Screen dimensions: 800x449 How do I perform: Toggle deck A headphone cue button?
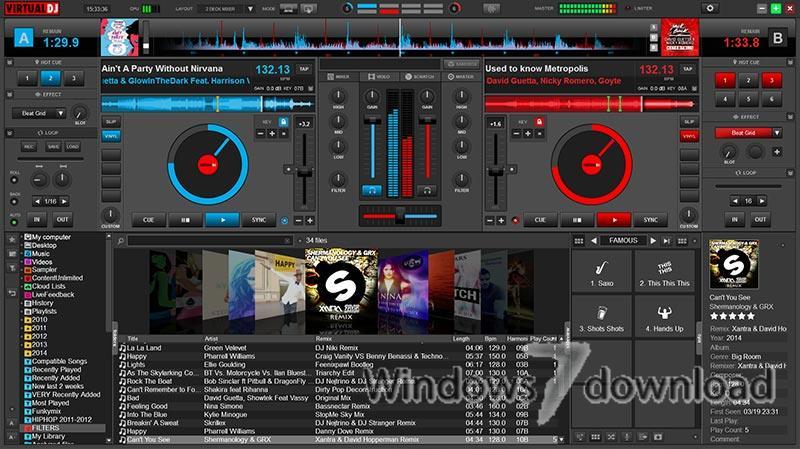point(372,190)
